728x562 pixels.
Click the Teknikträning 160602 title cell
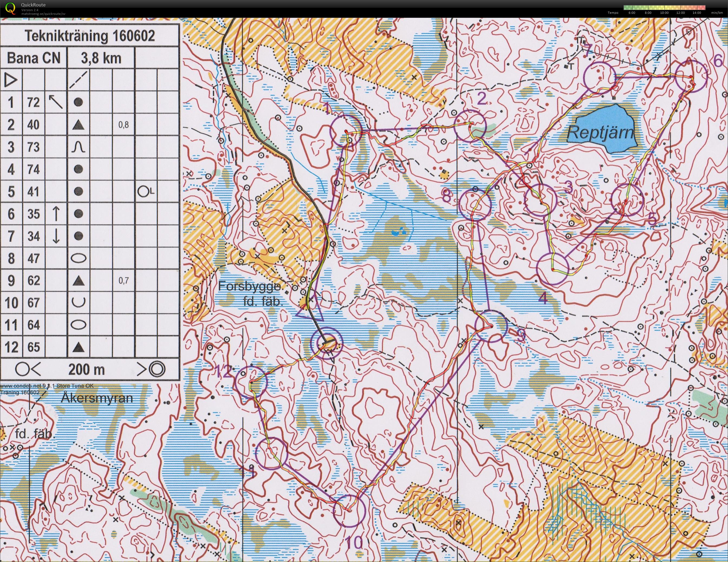(x=90, y=36)
